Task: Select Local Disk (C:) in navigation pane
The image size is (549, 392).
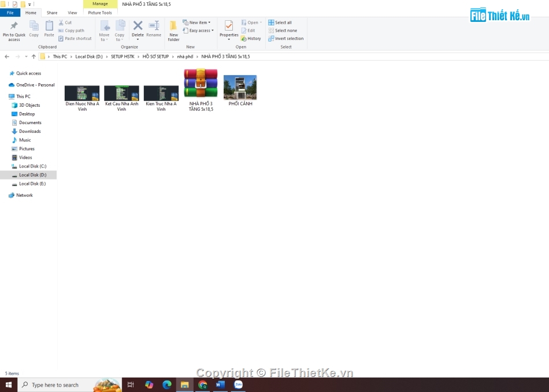Action: click(32, 166)
